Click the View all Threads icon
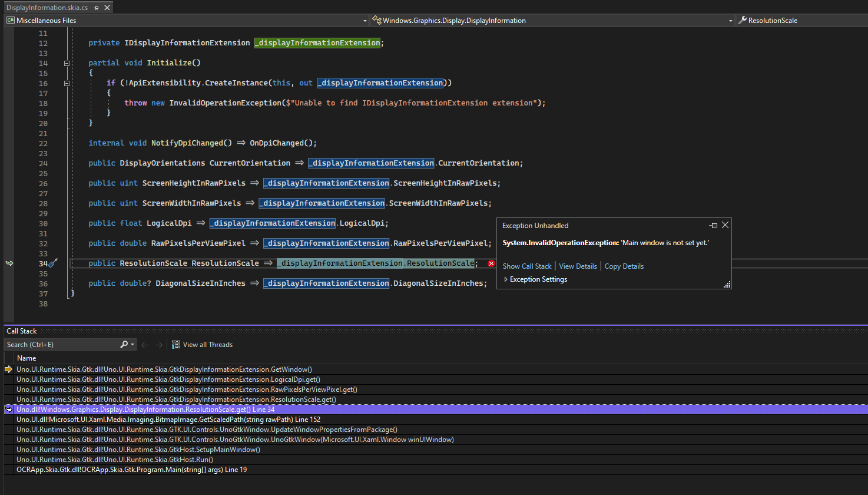Screen dimensions: 868x495 [175, 344]
